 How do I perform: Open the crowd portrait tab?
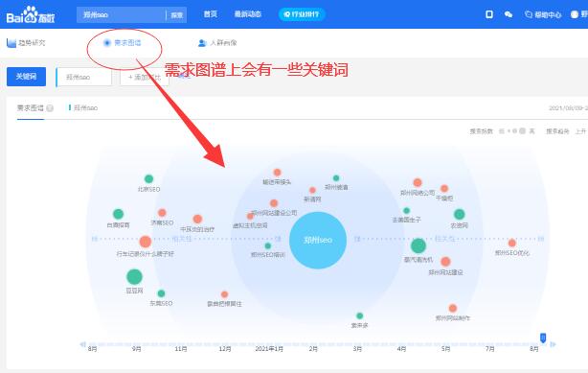[217, 43]
